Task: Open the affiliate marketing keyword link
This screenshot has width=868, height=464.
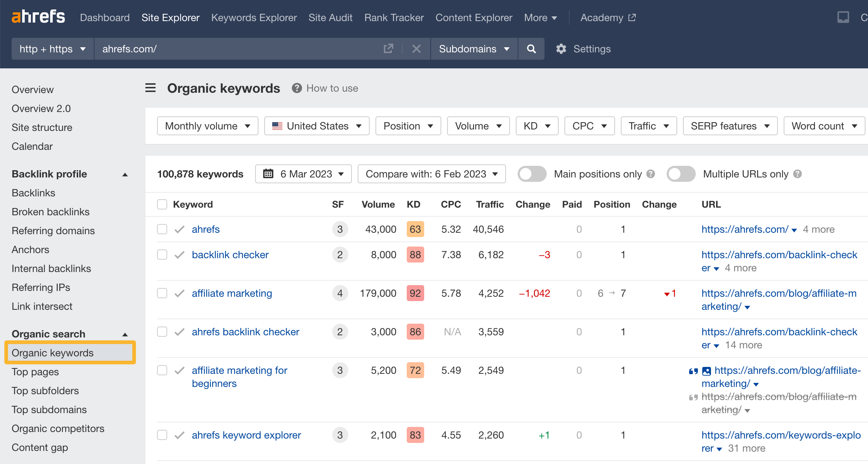Action: [x=232, y=293]
